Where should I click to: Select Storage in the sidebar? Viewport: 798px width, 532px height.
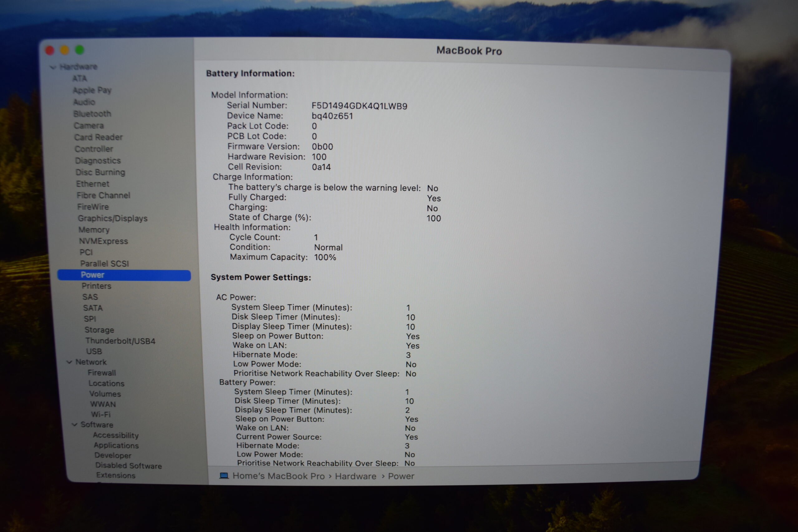(x=99, y=330)
